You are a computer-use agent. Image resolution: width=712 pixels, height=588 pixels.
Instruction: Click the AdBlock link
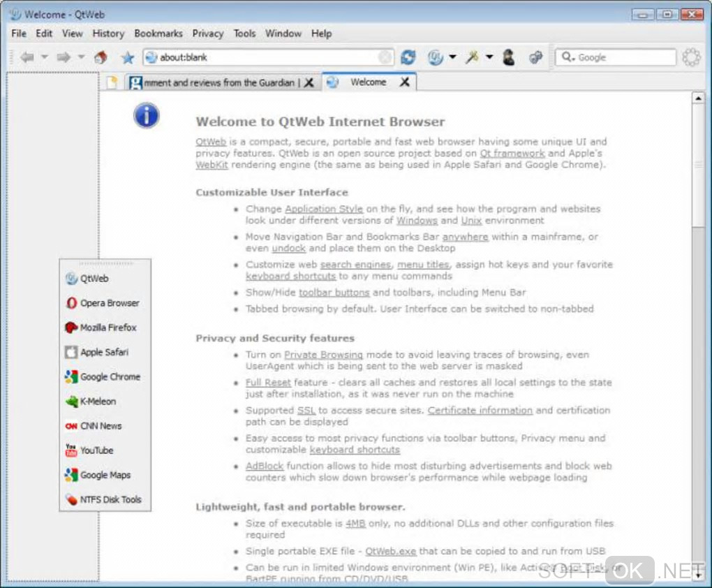coord(265,466)
